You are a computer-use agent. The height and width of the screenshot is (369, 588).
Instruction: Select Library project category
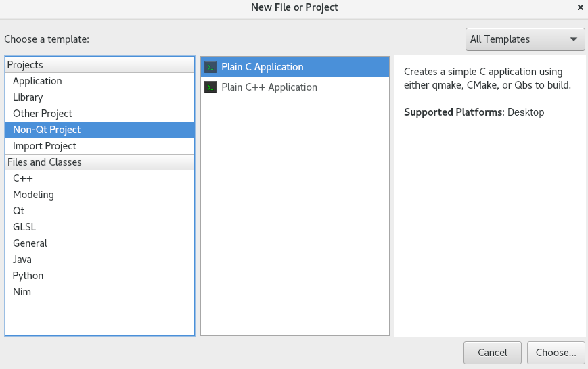point(99,97)
